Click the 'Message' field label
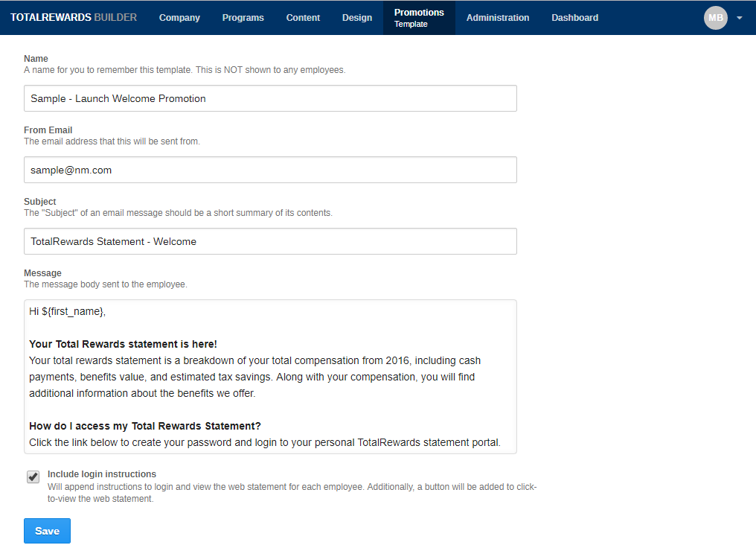The height and width of the screenshot is (545, 756). (42, 272)
